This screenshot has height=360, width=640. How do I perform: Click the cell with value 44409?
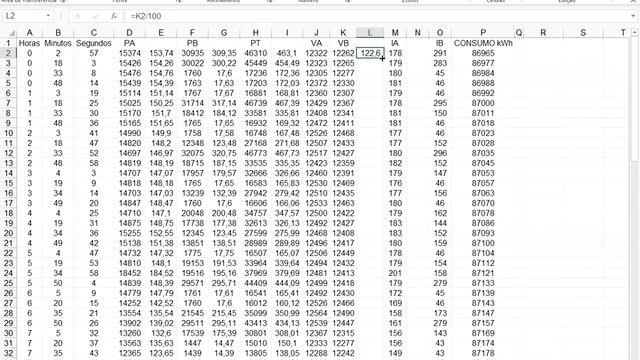(x=256, y=283)
